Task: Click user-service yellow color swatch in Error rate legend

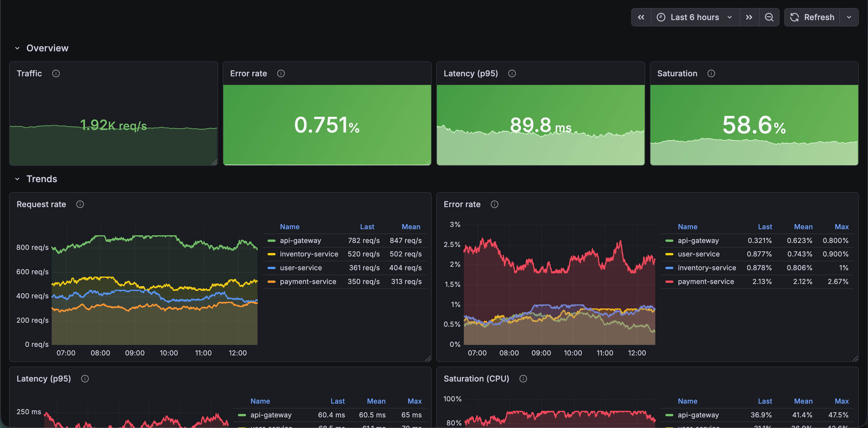Action: click(x=669, y=254)
